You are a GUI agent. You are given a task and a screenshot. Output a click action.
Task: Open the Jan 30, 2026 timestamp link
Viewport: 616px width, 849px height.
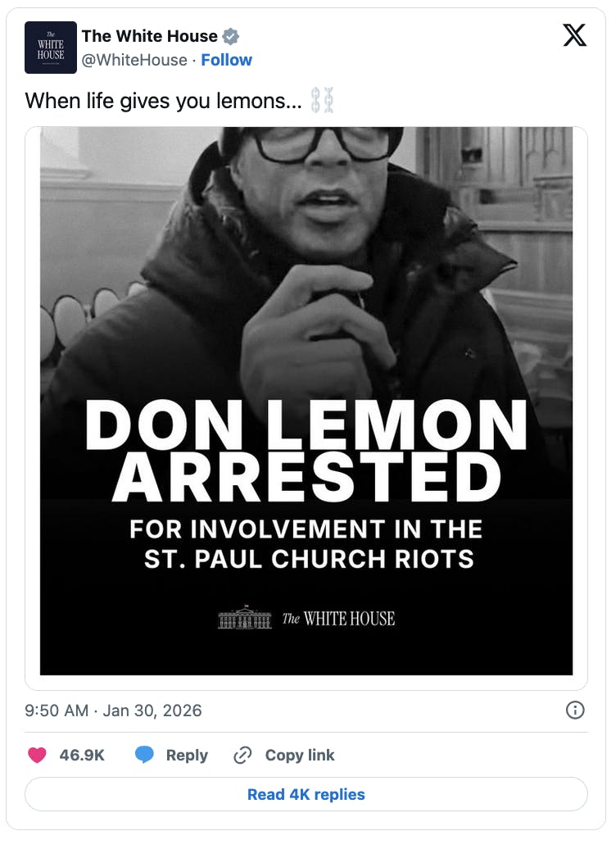pos(113,711)
